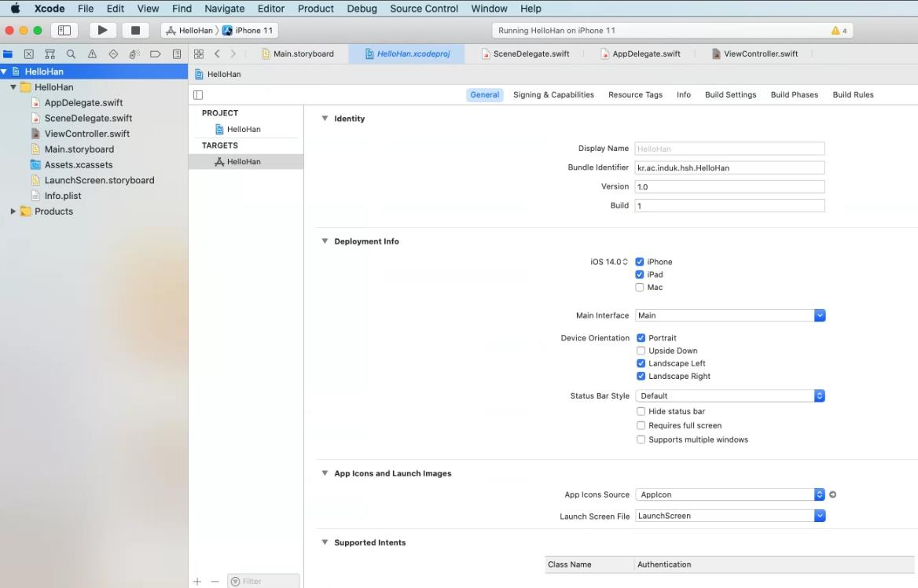918x588 pixels.
Task: Click the Bundle Identifier field
Action: point(729,168)
